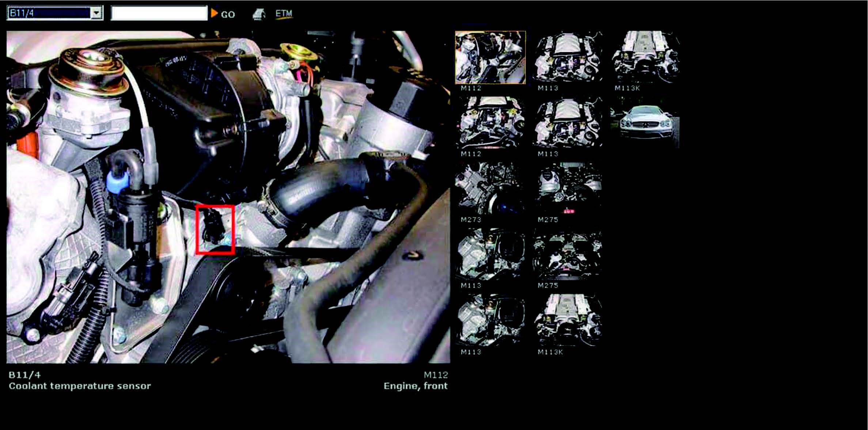Image resolution: width=868 pixels, height=430 pixels.
Task: Select the M275 thumbnail next to M273
Action: pyautogui.click(x=568, y=189)
